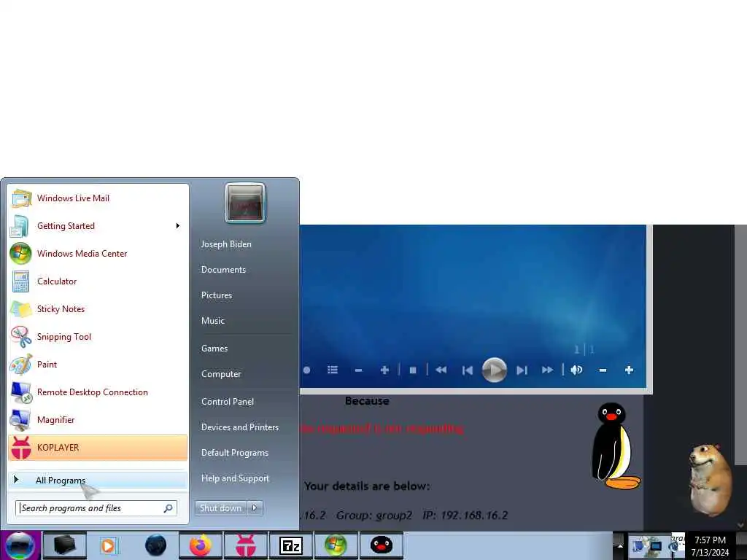The height and width of the screenshot is (560, 747).
Task: Click the 'Group: group2' text
Action: point(374,516)
